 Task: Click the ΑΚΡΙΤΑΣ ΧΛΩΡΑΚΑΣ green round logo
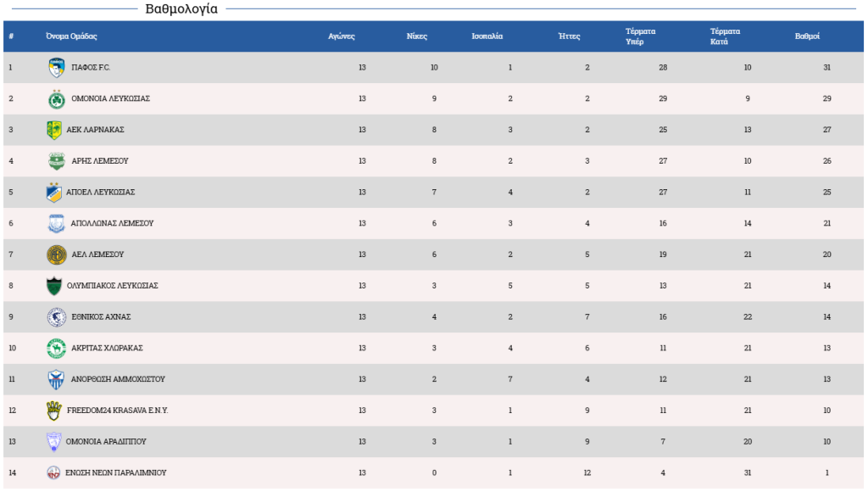coord(57,349)
